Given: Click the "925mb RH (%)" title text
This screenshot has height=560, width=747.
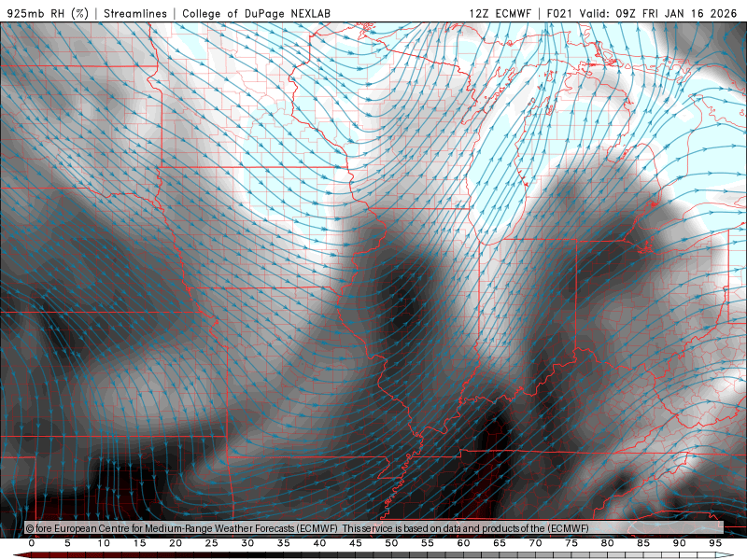Looking at the screenshot, I should coord(49,13).
